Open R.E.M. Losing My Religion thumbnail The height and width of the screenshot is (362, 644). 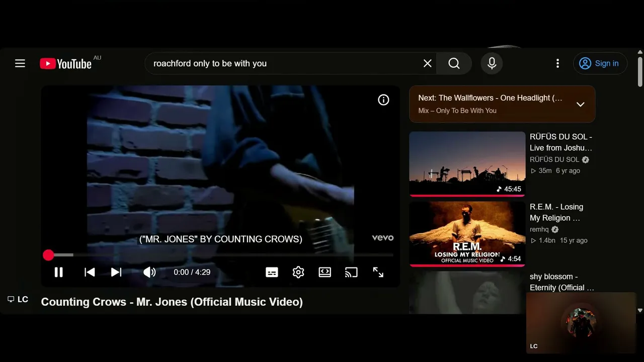click(x=467, y=234)
